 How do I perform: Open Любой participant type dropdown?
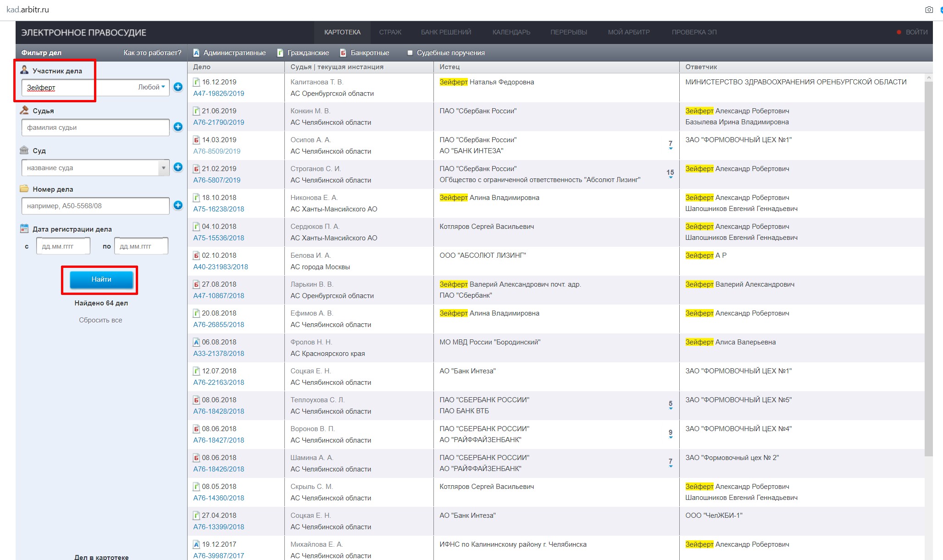pos(151,87)
